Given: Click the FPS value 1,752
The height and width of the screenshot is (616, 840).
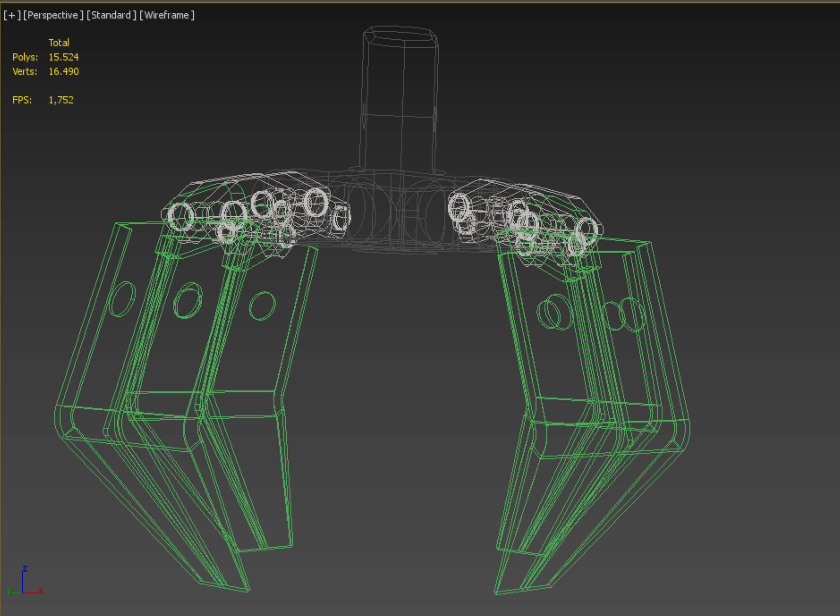Looking at the screenshot, I should 61,100.
